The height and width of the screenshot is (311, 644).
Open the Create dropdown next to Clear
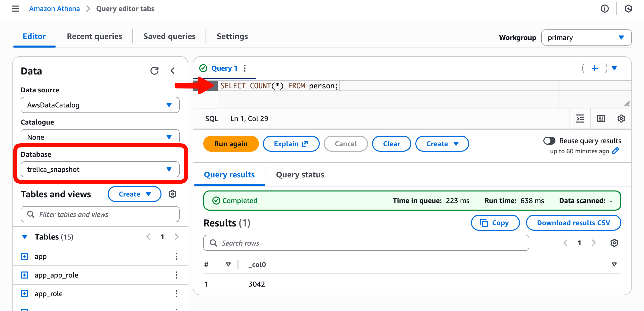pos(442,144)
